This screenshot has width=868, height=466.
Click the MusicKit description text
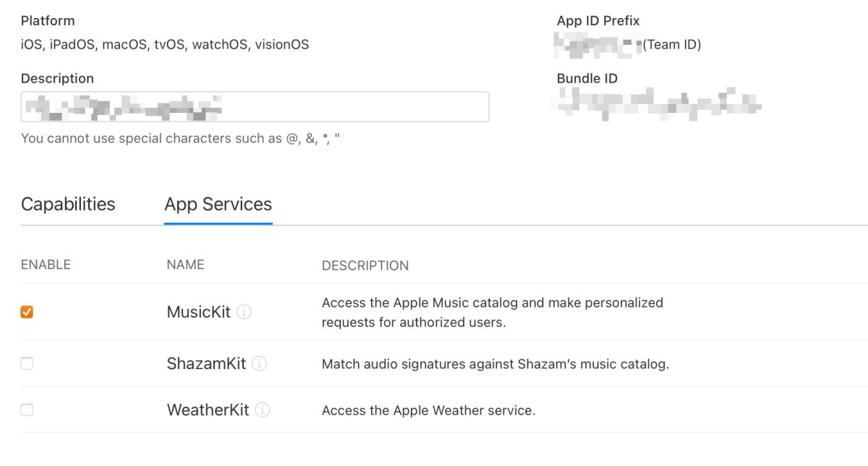click(493, 313)
